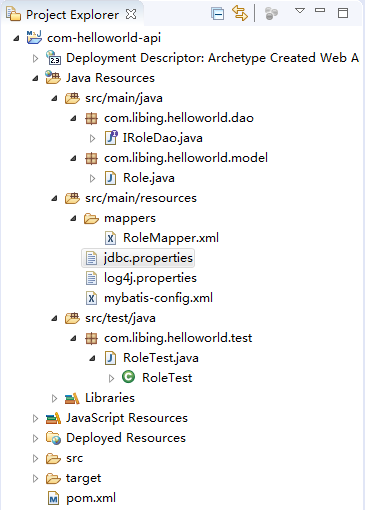Click the RoleMapper.xml file icon
This screenshot has width=365, height=510.
point(110,238)
